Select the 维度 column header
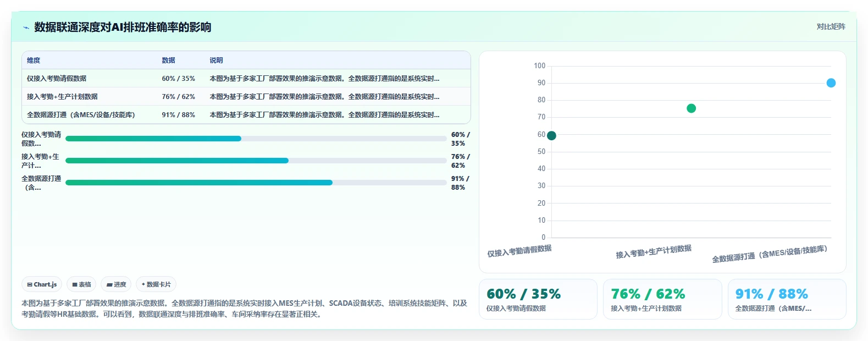 point(34,61)
